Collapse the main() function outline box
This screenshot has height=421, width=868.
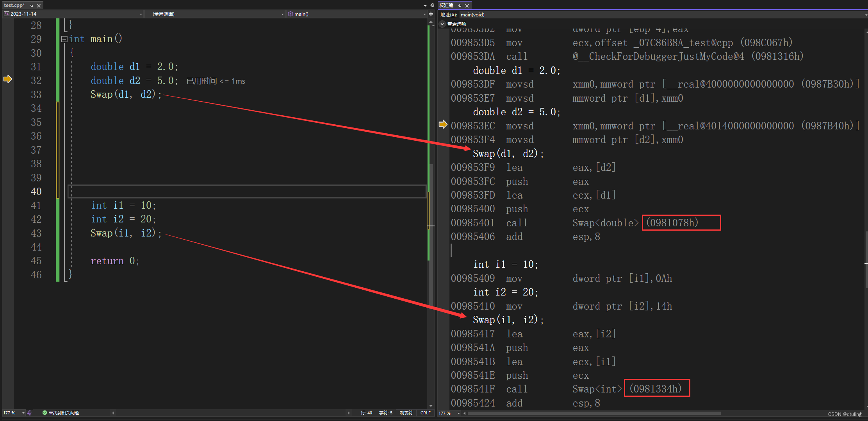[x=64, y=39]
